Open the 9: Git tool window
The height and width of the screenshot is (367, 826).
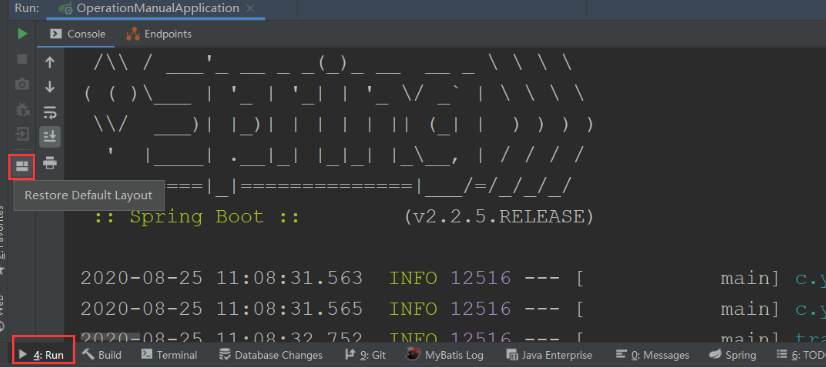(x=365, y=355)
